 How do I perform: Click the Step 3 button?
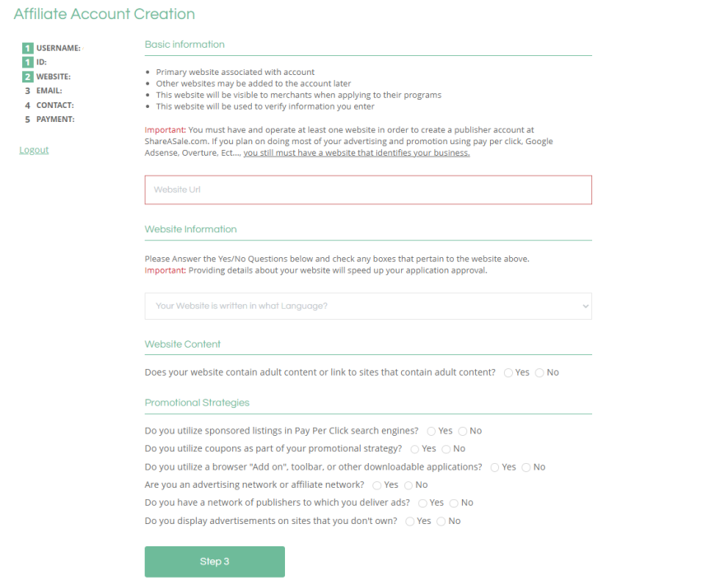coord(214,561)
